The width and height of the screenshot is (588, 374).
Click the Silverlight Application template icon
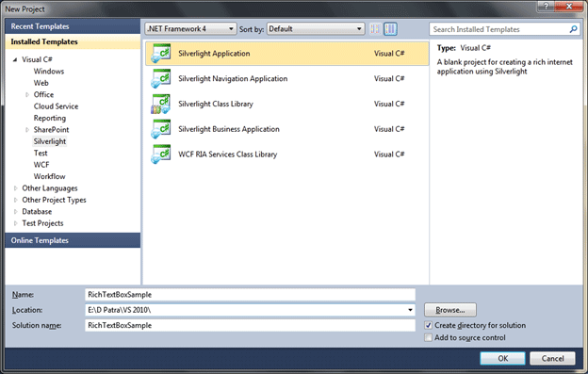point(161,53)
